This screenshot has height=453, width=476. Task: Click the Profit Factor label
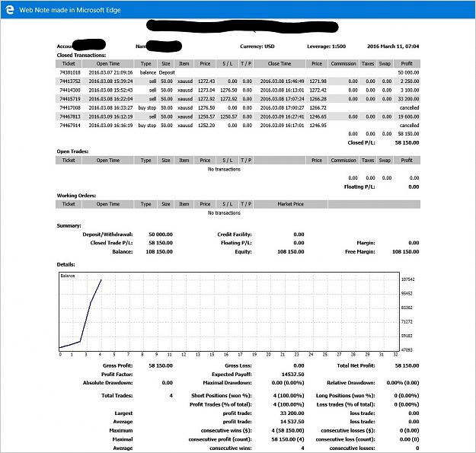tap(117, 375)
